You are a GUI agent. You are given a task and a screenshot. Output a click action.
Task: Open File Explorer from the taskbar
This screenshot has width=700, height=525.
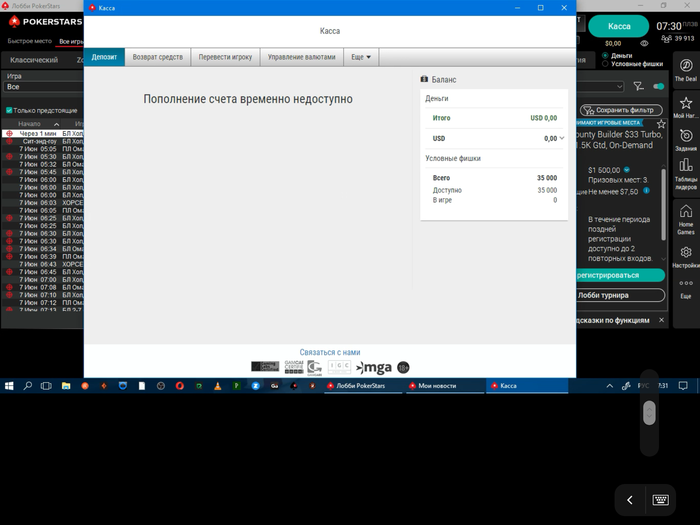[x=66, y=386]
